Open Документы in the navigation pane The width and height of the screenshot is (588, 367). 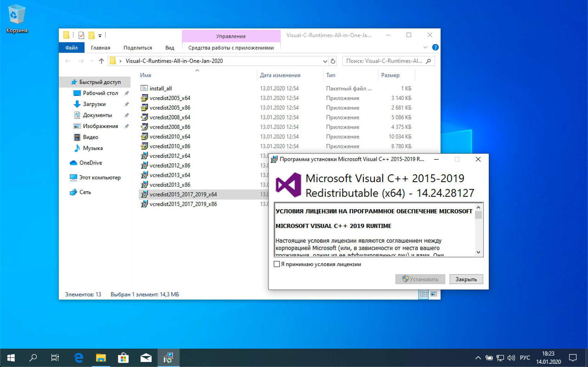click(x=98, y=115)
